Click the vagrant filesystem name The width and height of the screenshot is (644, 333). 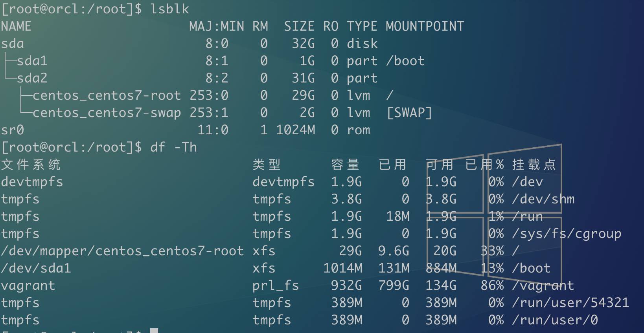[x=28, y=285]
